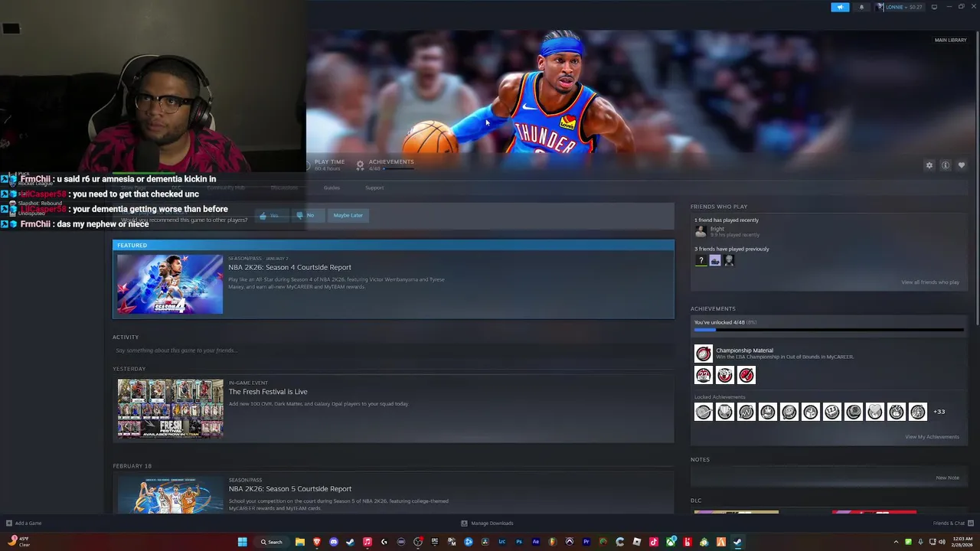The width and height of the screenshot is (980, 551).
Task: Show the +33 more locked achievements
Action: click(x=939, y=412)
